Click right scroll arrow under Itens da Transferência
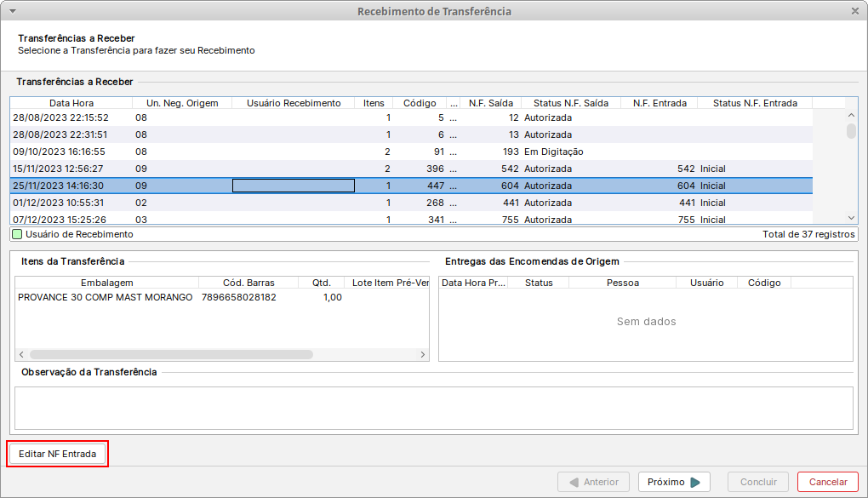This screenshot has height=498, width=868. point(423,354)
